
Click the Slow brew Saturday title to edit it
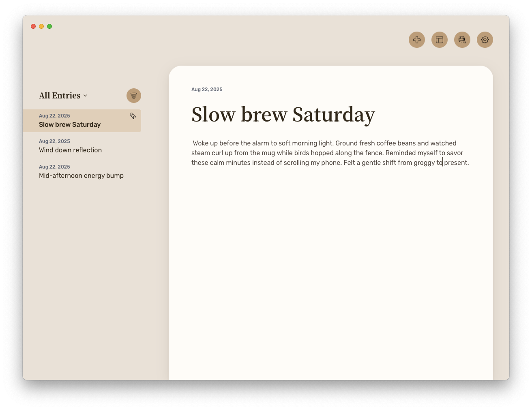tap(283, 115)
